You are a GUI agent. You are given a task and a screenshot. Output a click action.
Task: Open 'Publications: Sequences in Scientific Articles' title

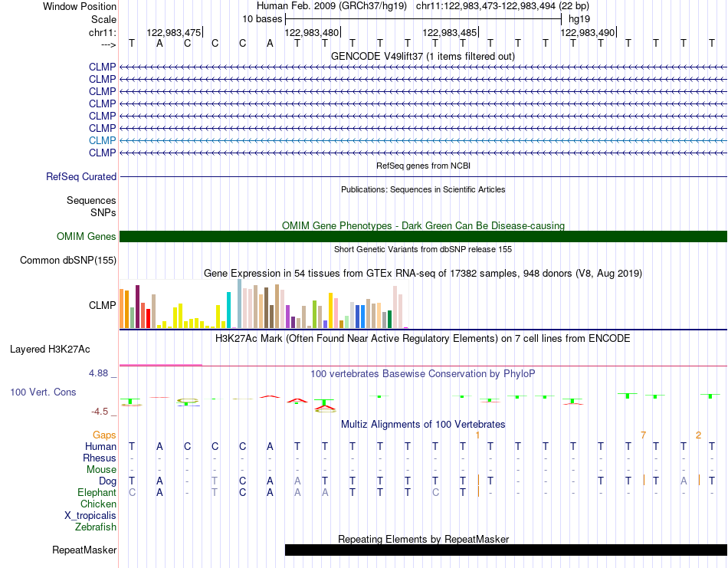point(423,189)
